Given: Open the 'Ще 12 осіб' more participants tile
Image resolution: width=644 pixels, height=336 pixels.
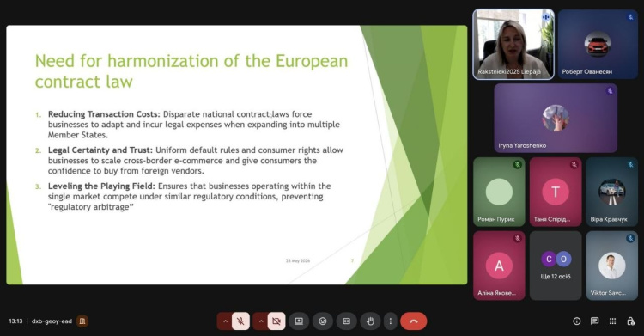Looking at the screenshot, I should pos(556,266).
